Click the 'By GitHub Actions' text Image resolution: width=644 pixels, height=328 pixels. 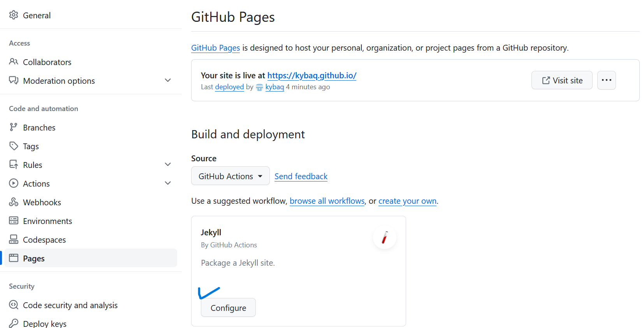(x=229, y=245)
